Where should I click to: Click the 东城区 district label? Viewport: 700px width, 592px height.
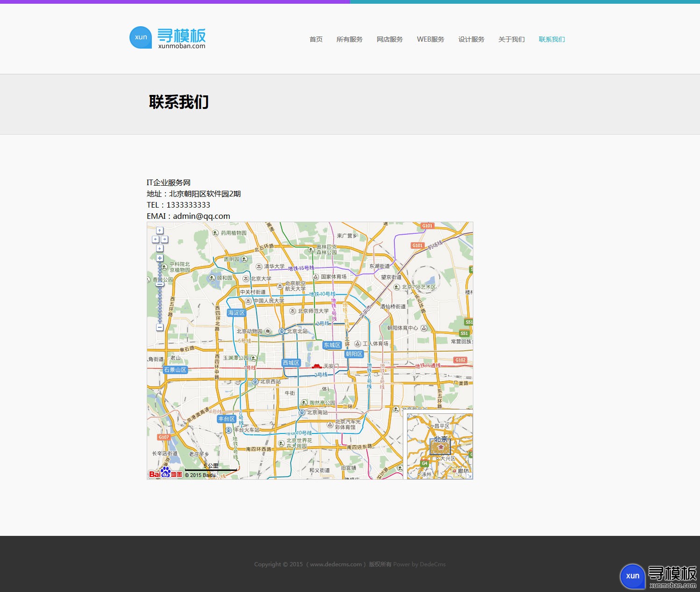332,345
